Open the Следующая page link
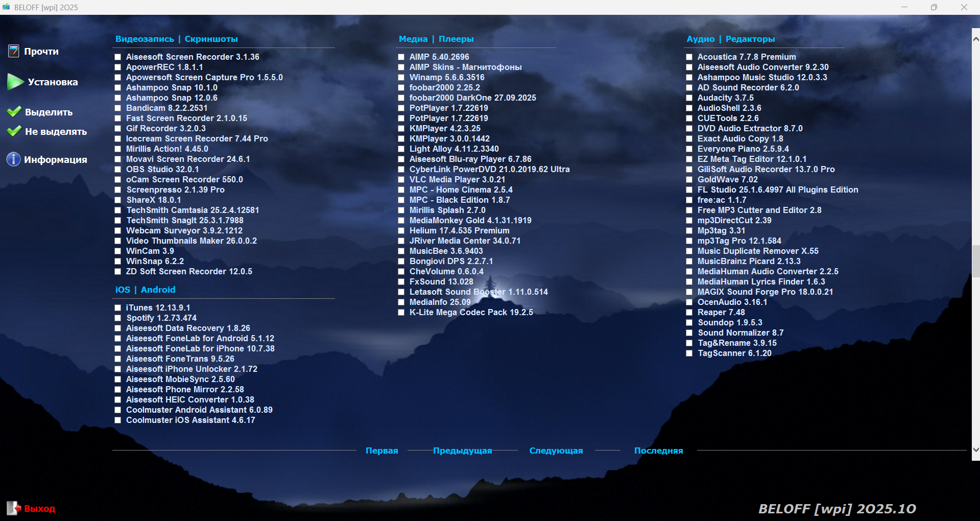Viewport: 980px width, 521px height. [x=556, y=451]
